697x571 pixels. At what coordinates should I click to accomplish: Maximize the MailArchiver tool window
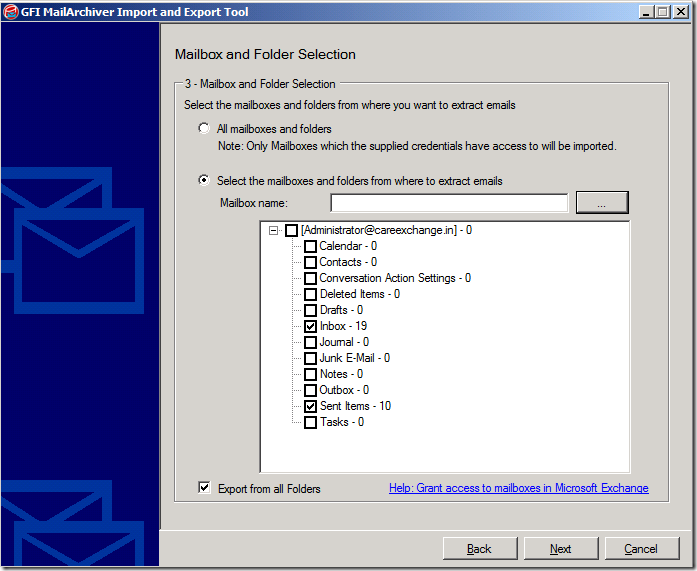(662, 12)
